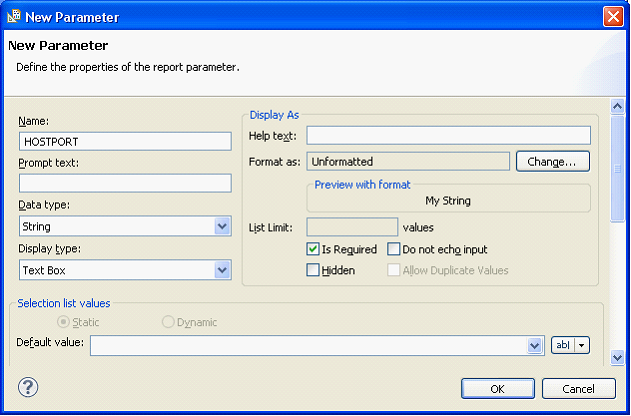
Task: Enable Do not echo input
Action: [x=394, y=250]
